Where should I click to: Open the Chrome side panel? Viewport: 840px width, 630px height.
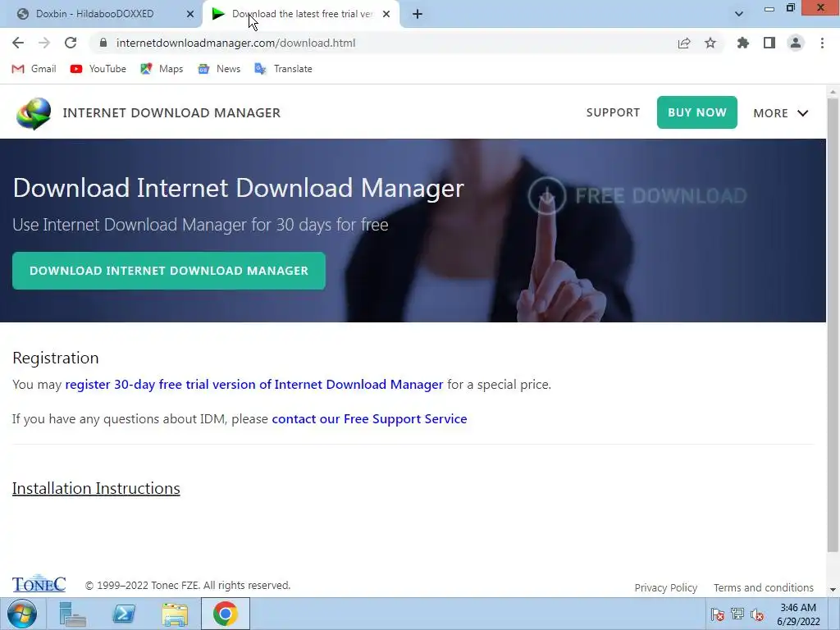[769, 43]
